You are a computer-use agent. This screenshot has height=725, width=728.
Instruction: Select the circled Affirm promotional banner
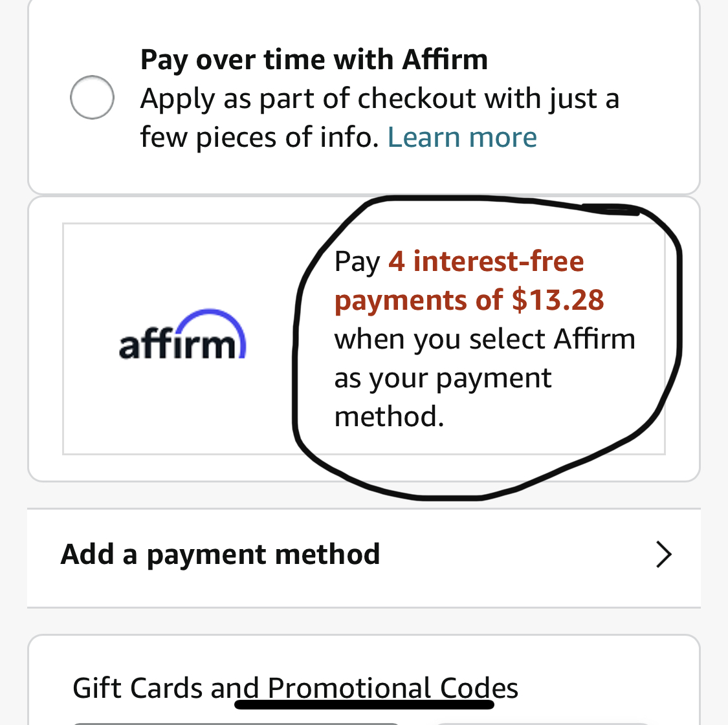[484, 338]
